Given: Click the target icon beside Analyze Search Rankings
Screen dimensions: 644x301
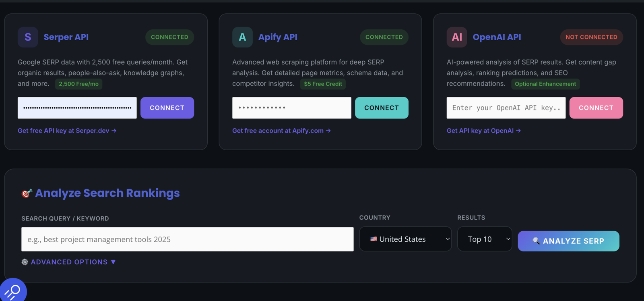Looking at the screenshot, I should pyautogui.click(x=27, y=193).
